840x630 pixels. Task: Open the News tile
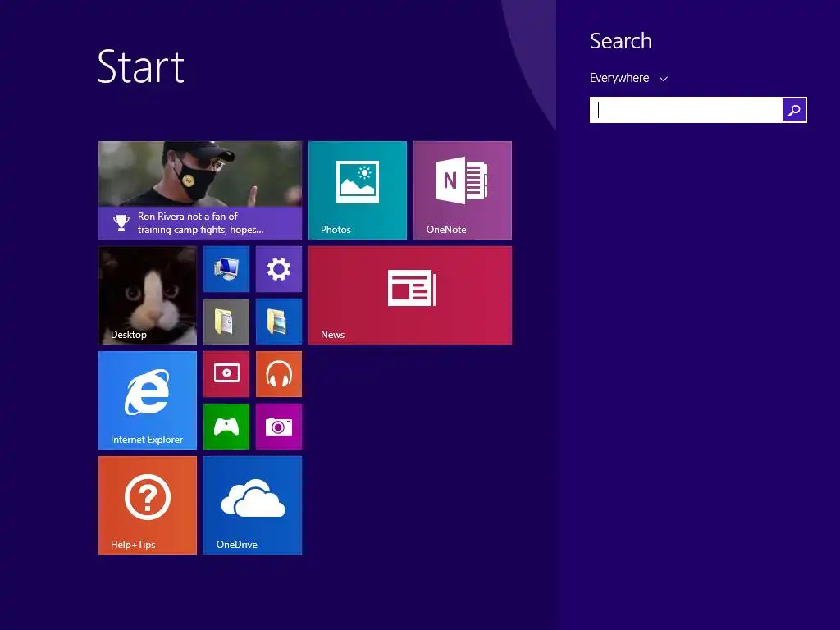click(x=410, y=295)
